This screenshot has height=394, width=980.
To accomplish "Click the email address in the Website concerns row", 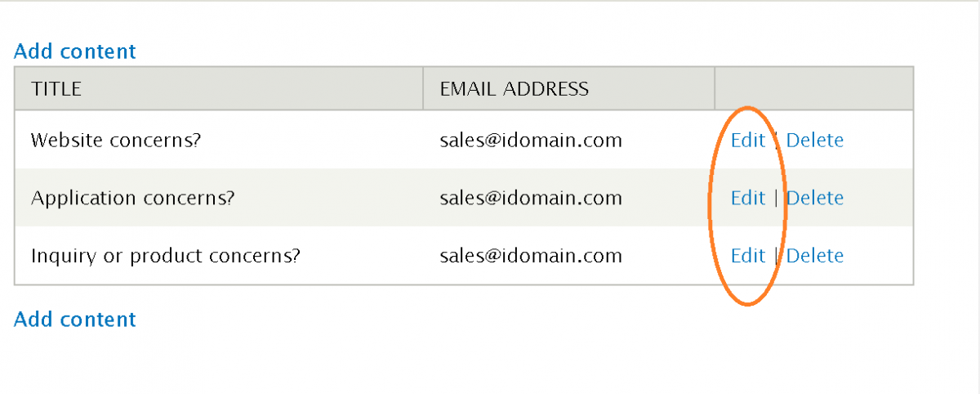I will point(531,141).
